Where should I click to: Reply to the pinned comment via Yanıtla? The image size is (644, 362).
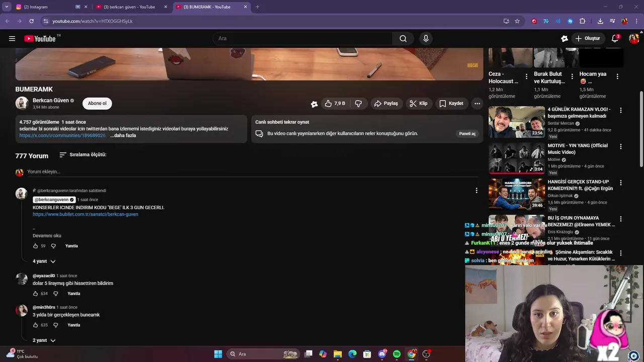[x=71, y=246]
